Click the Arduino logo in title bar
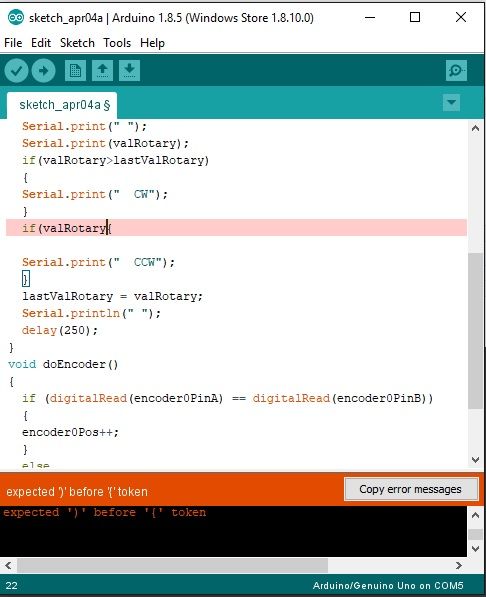The image size is (486, 597). click(16, 18)
